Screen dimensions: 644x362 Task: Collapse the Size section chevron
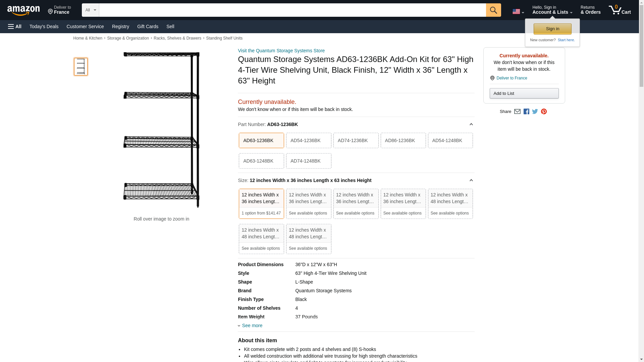[x=471, y=180]
